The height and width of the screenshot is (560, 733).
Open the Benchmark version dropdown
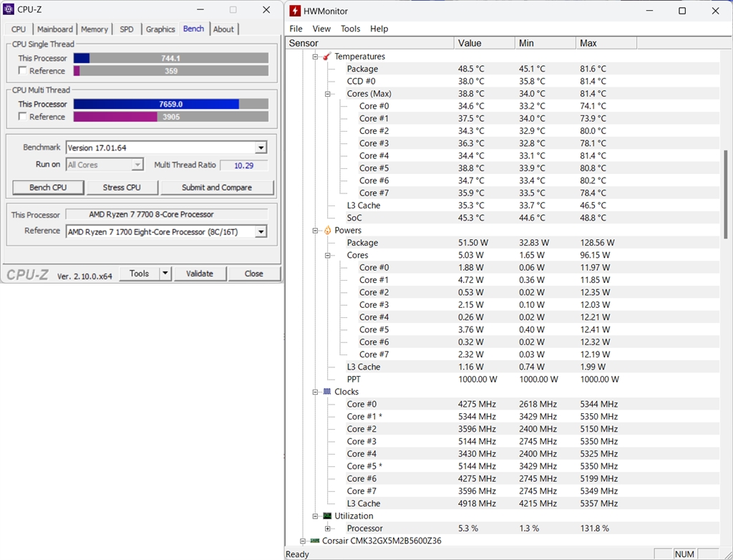(x=261, y=148)
